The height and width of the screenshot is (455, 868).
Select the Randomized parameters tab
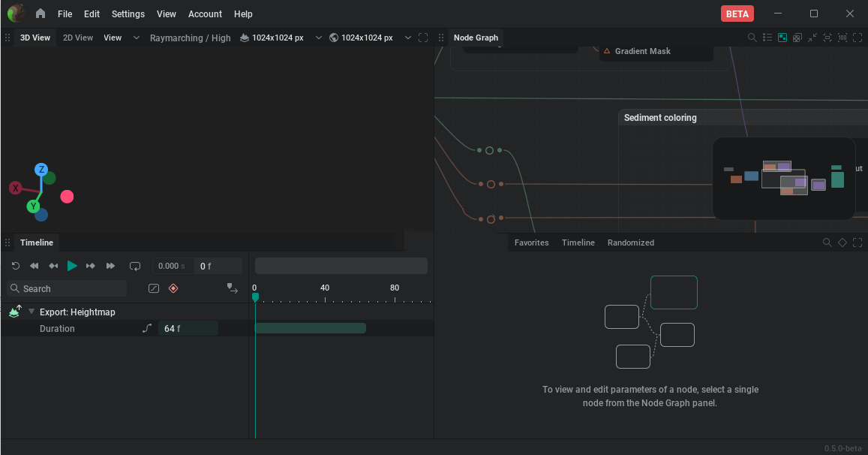(x=630, y=243)
